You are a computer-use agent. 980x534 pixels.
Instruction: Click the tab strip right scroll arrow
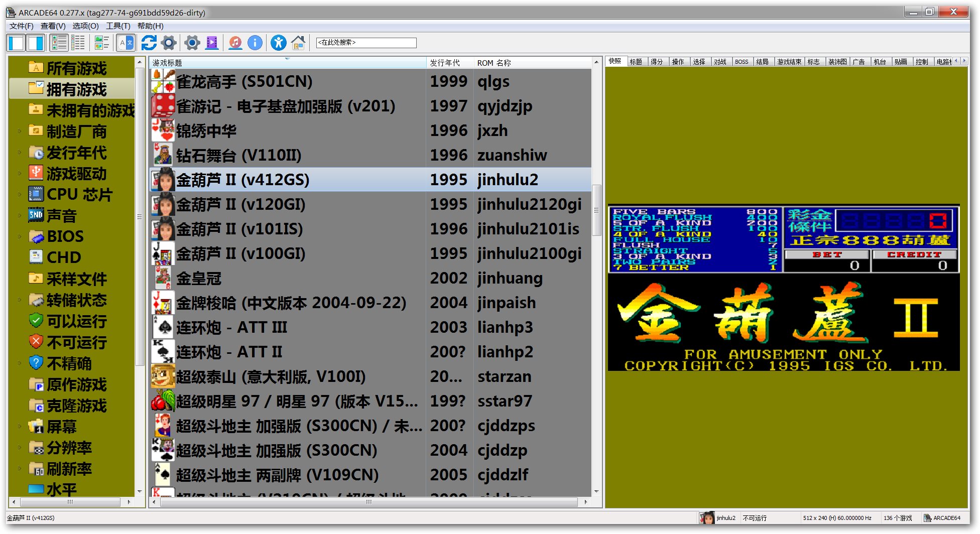tap(963, 61)
